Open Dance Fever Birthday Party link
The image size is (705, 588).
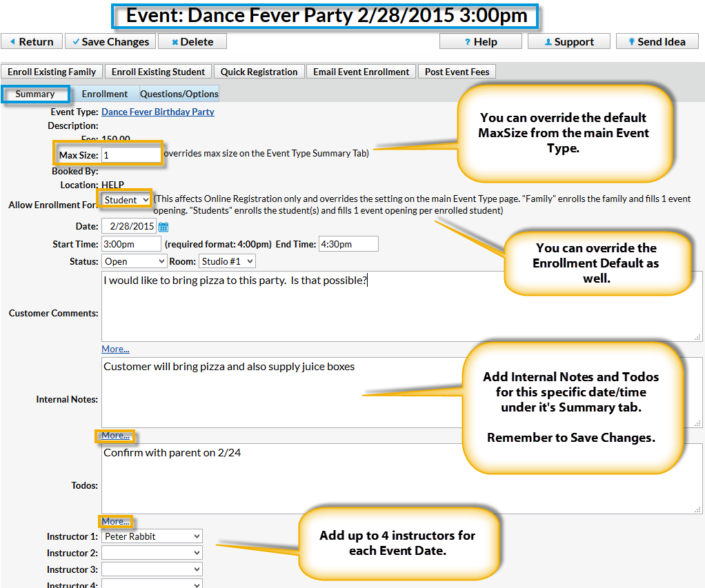(x=158, y=112)
